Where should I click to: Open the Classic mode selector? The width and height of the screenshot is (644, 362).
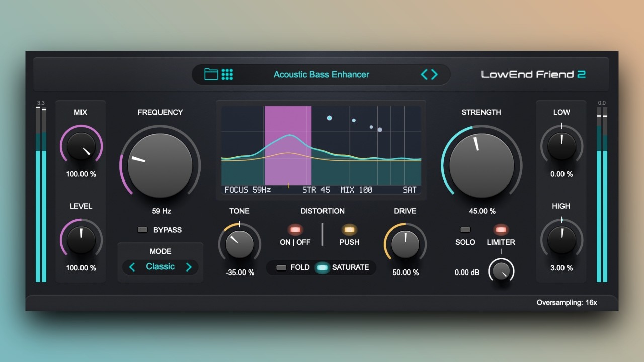coord(160,267)
